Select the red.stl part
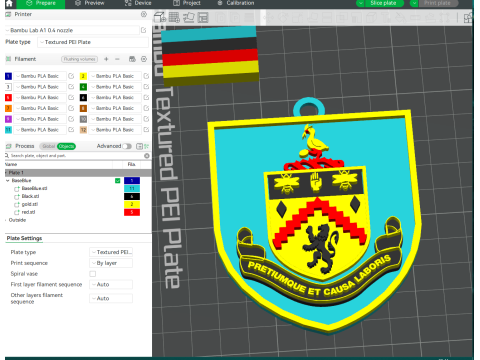This screenshot has height=360, width=480. point(28,212)
